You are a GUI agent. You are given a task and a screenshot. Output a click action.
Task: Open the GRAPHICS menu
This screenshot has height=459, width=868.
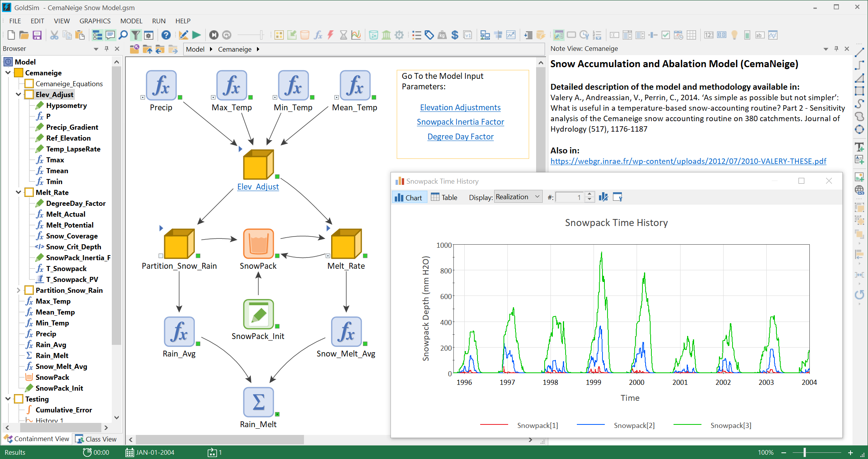click(x=95, y=21)
